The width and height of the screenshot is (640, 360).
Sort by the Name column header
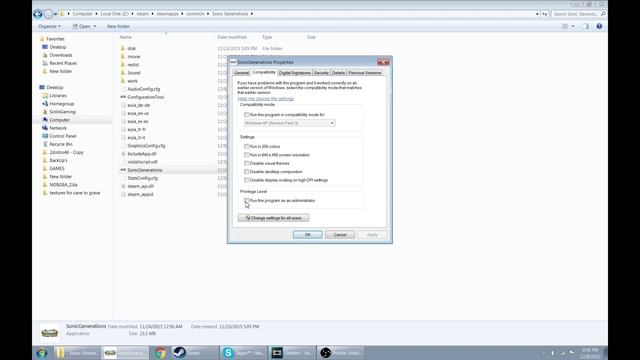[126, 37]
